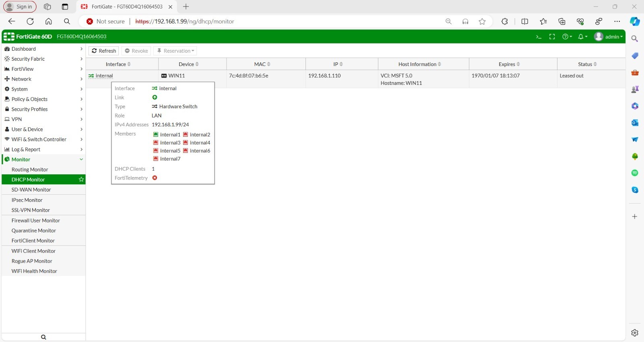
Task: Open FortiClient Monitor page
Action: tap(43, 241)
